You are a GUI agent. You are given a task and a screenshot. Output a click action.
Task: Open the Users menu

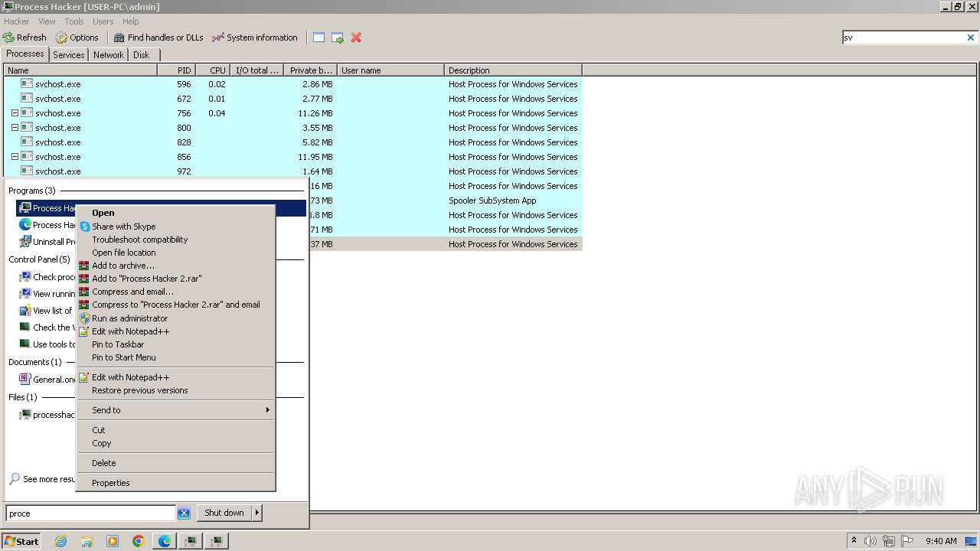pyautogui.click(x=103, y=21)
